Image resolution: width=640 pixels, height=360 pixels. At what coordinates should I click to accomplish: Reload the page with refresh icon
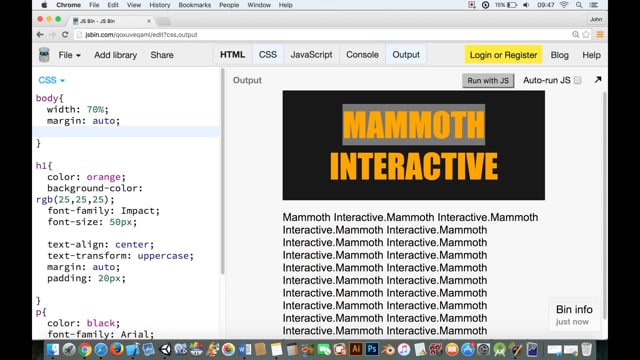tap(65, 35)
